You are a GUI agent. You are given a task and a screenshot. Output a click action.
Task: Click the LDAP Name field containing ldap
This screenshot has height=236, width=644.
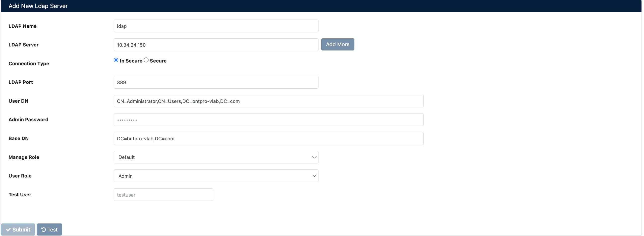click(x=216, y=26)
